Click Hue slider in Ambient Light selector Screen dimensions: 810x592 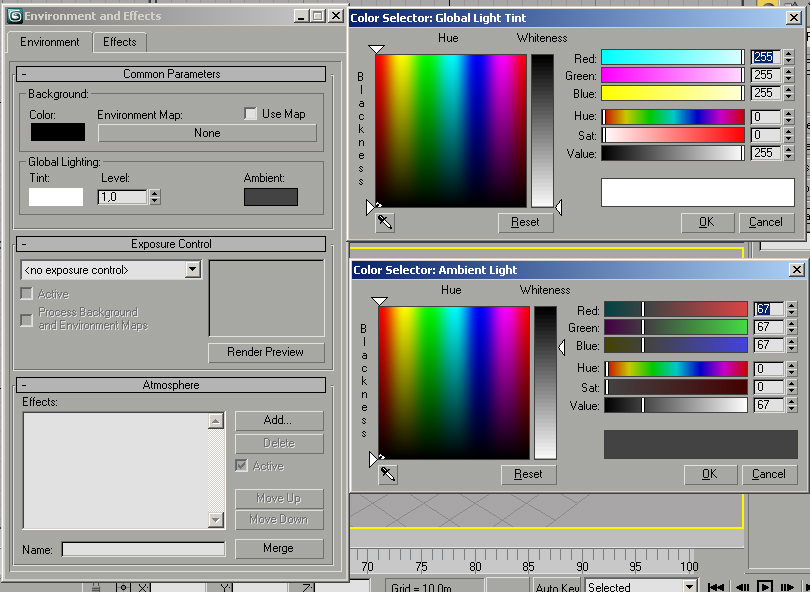676,369
